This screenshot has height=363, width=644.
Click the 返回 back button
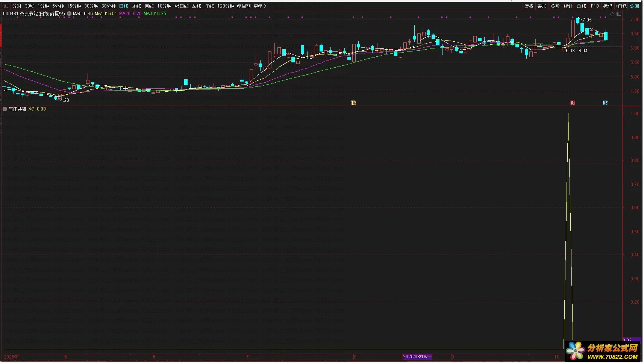coord(634,6)
